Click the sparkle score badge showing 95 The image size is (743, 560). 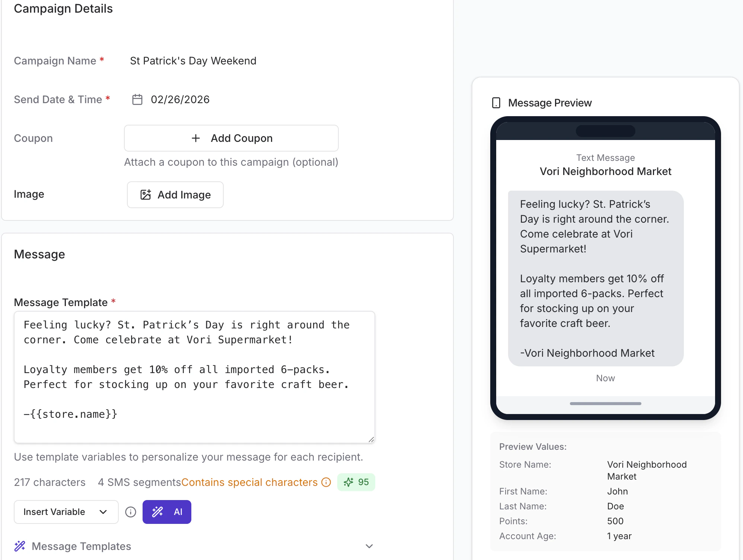coord(356,482)
